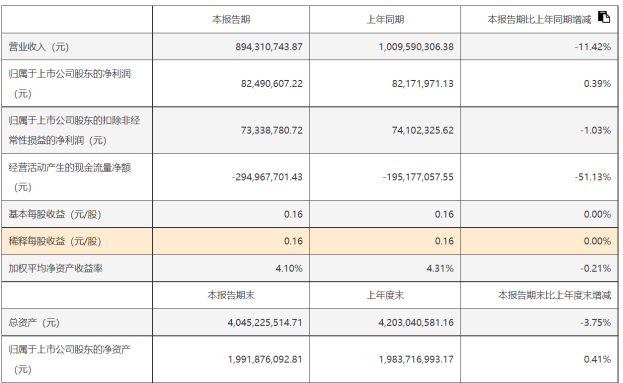Click net profit value 82,490,607.22
The height and width of the screenshot is (383, 623).
coord(272,83)
